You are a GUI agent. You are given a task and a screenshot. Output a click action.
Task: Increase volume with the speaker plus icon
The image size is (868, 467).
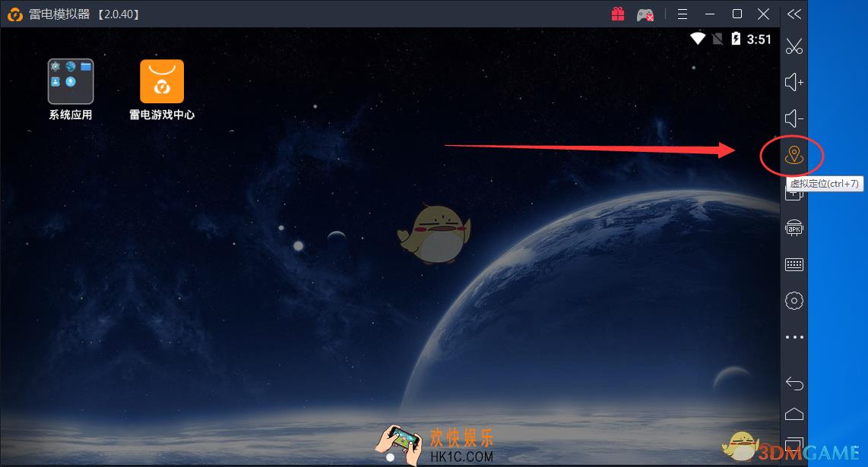[794, 83]
